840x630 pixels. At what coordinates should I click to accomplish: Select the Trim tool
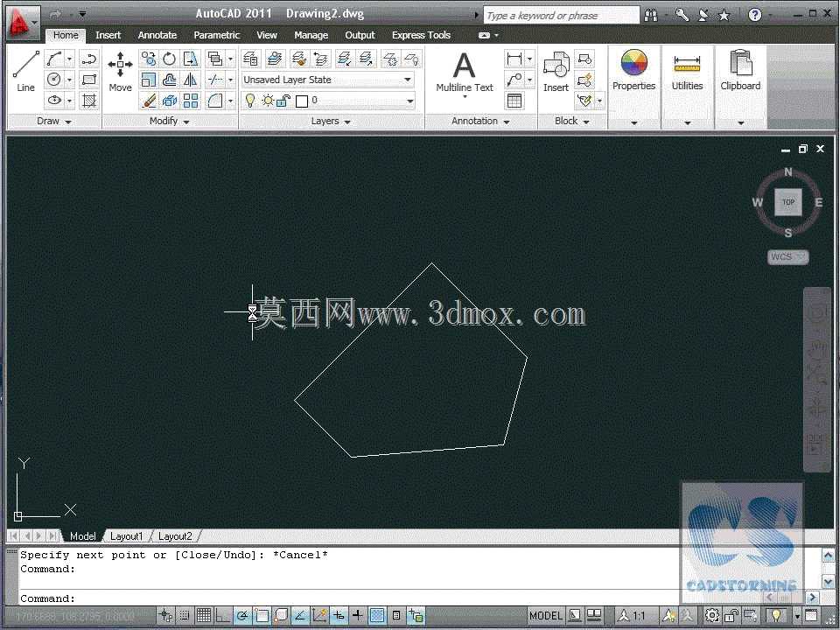coord(215,80)
